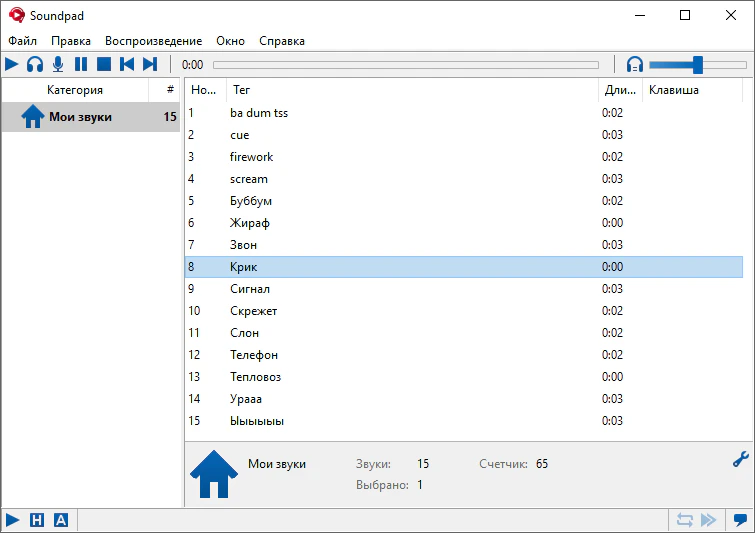Open the Файл menu
Image resolution: width=755 pixels, height=533 pixels.
[22, 41]
